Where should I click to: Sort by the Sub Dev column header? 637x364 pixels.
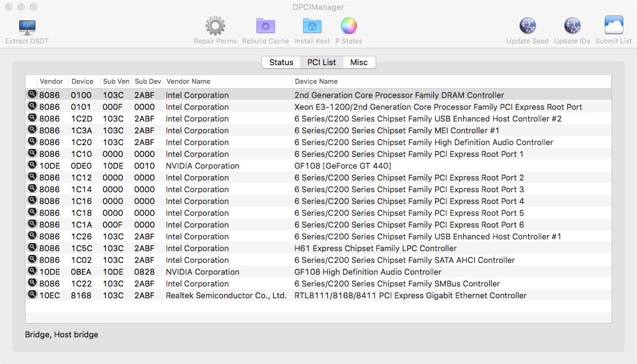tap(148, 82)
